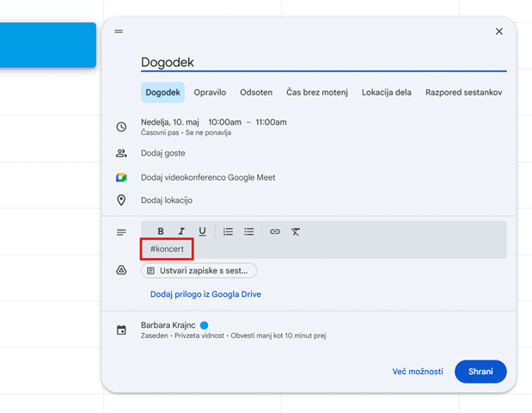
Task: Insert link using chain icon
Action: (275, 231)
